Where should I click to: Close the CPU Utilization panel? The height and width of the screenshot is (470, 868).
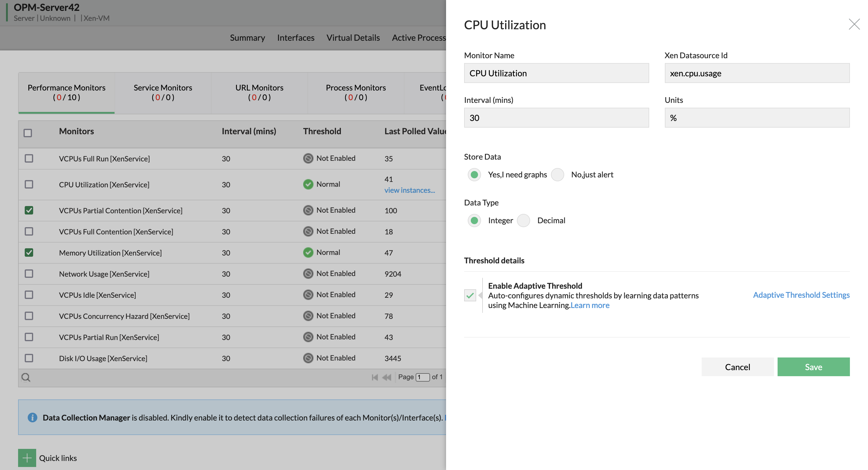[854, 24]
